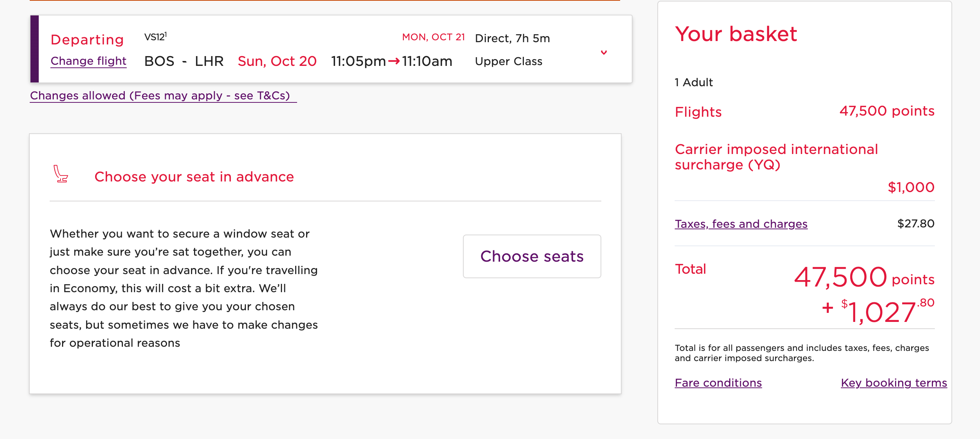Screen dimensions: 980x439
Task: Click 'Direct, 7h 5m' flight duration
Action: (512, 38)
